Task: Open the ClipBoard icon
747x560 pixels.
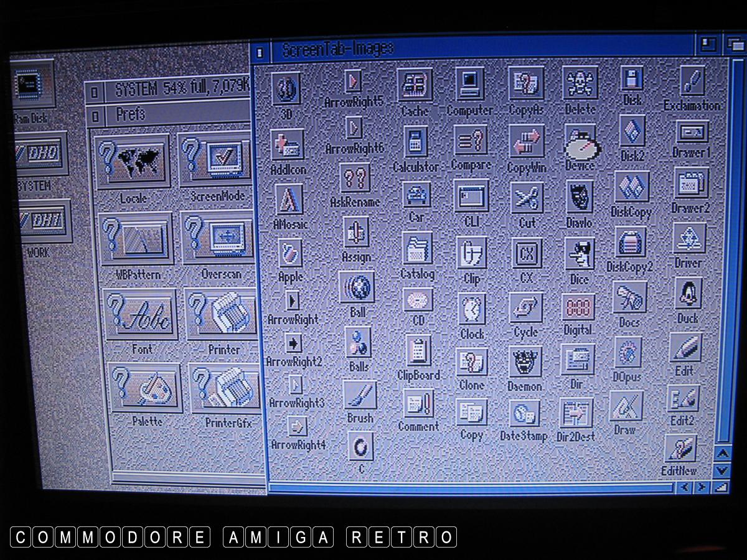Action: tap(418, 351)
